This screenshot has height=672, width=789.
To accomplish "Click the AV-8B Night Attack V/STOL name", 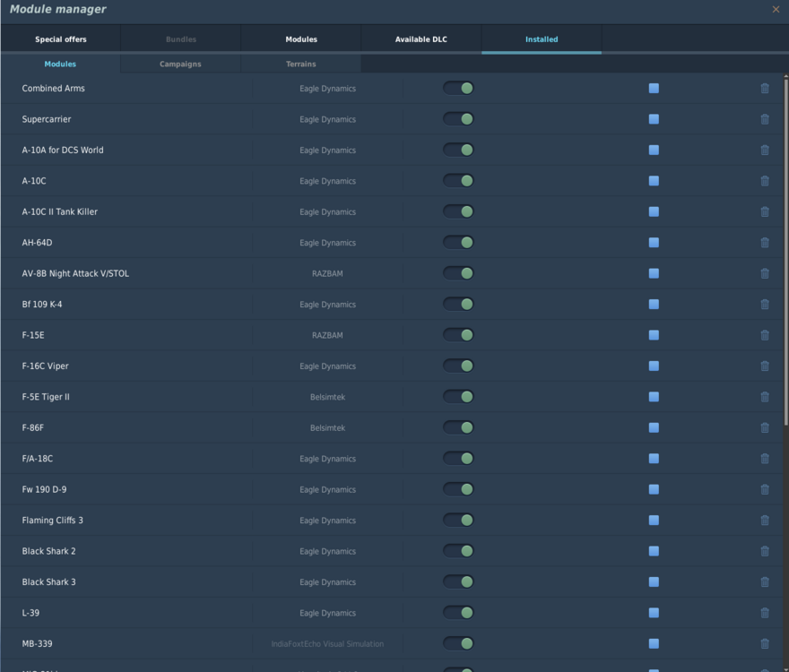I will (x=75, y=273).
